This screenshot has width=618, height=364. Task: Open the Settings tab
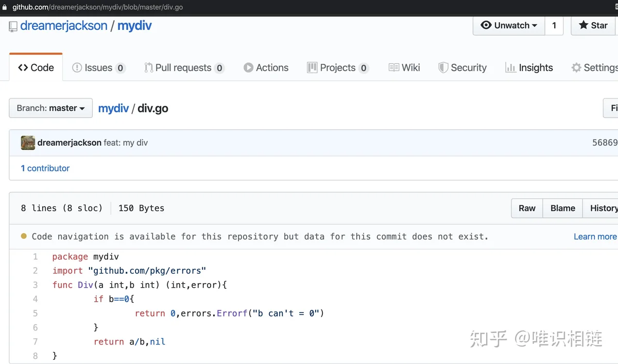coord(595,67)
